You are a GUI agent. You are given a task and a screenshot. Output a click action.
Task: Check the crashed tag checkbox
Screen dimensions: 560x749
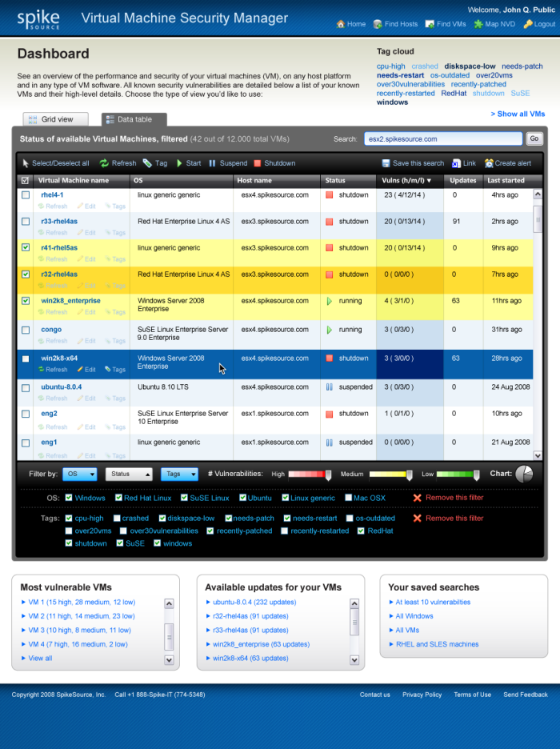coord(117,519)
